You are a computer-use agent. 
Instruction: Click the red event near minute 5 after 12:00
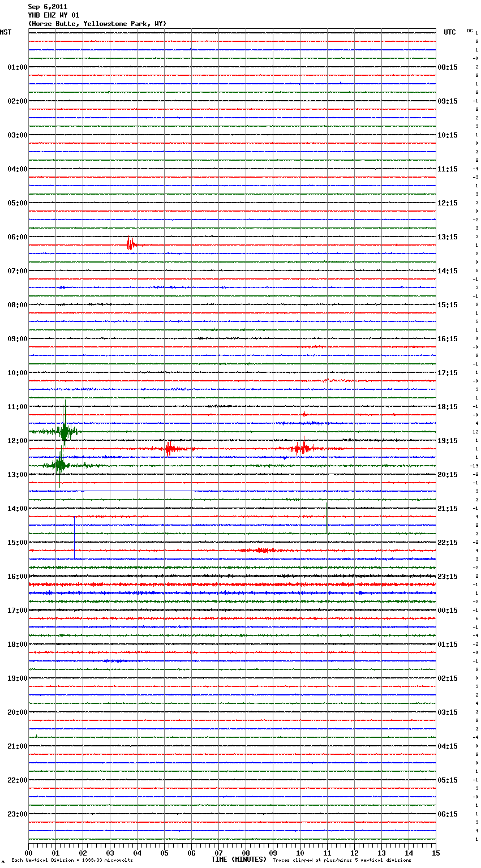(170, 449)
